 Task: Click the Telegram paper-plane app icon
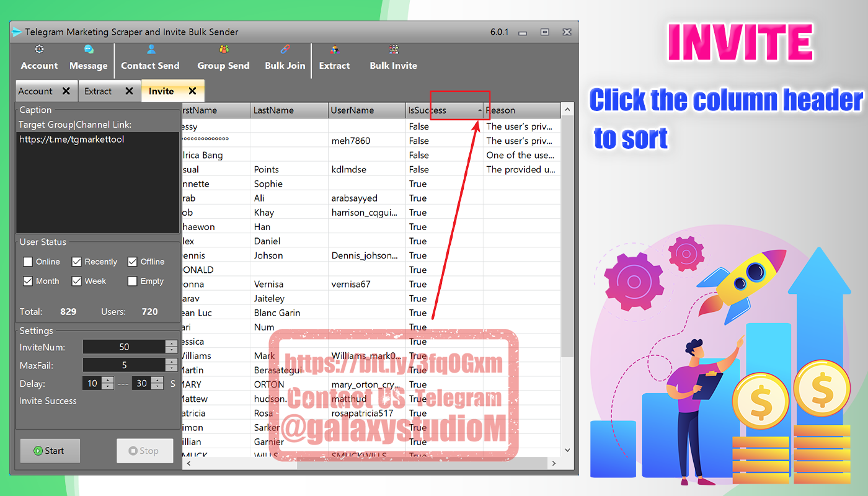coord(17,32)
